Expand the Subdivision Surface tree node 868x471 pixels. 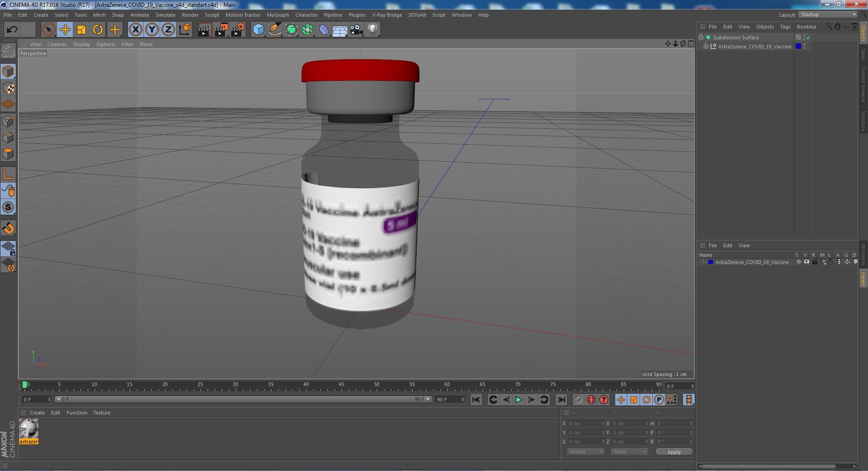point(702,38)
